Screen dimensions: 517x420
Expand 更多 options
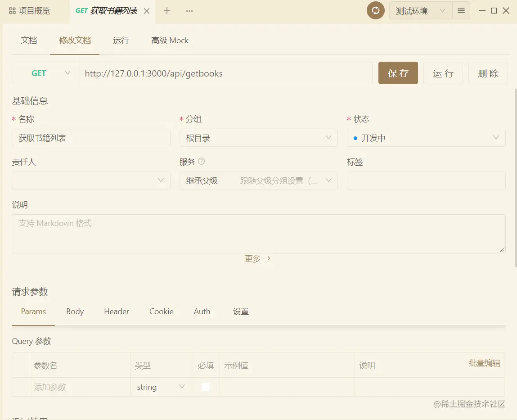click(x=257, y=259)
